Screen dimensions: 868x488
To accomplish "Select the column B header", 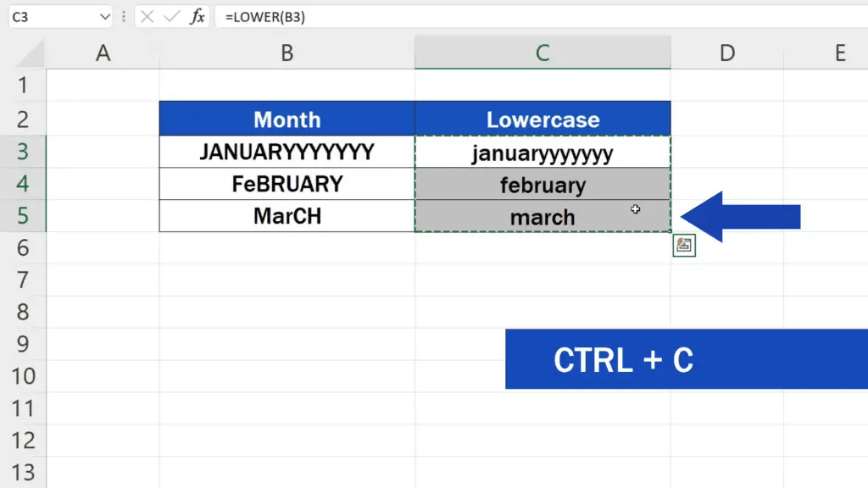I will tap(287, 53).
